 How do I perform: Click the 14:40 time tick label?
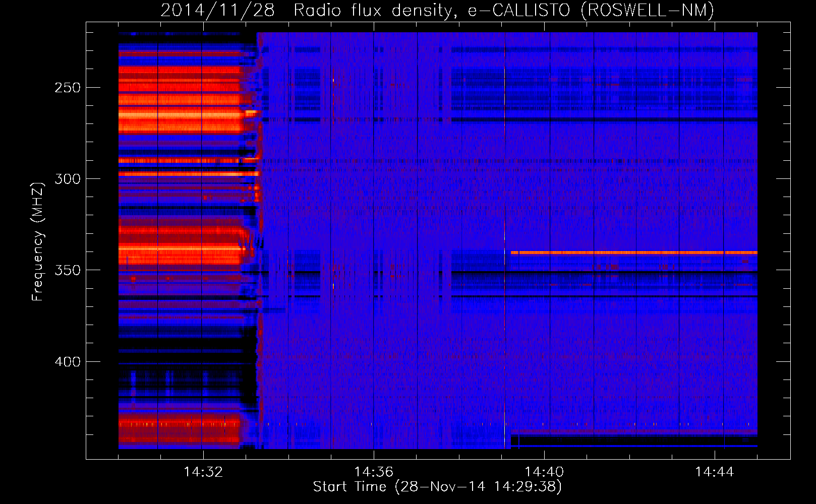point(544,472)
